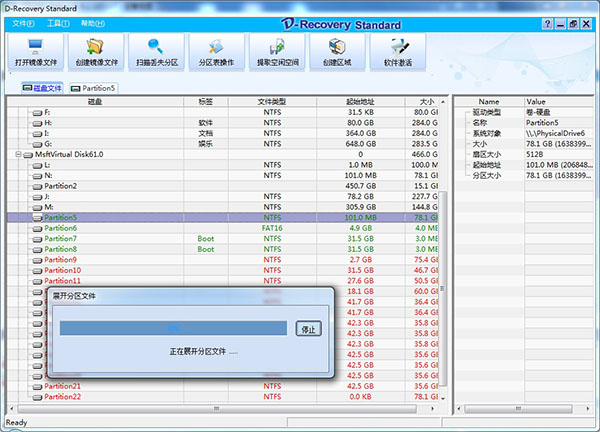
Task: Click the Ready status bar text
Action: pyautogui.click(x=16, y=422)
